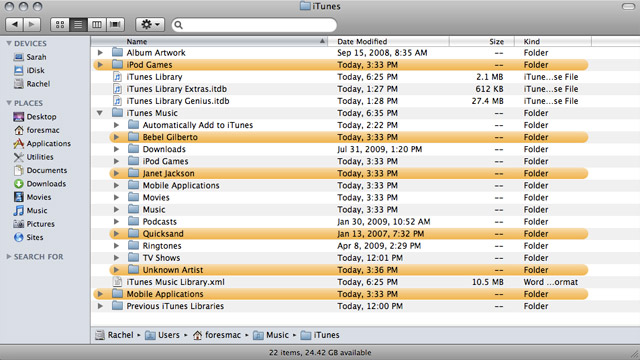Sort by the Kind column header
This screenshot has height=360, width=640.
point(553,41)
